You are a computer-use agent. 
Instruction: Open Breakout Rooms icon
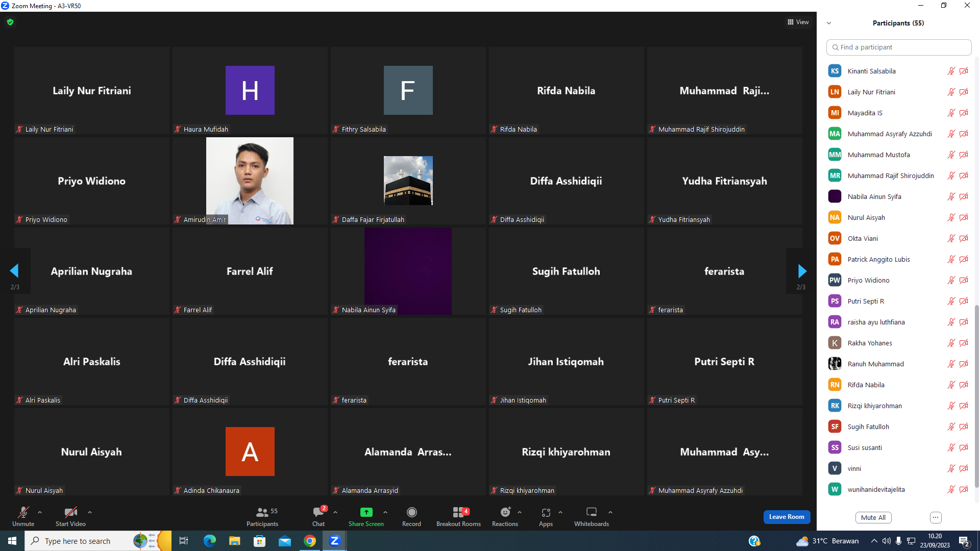point(458,512)
